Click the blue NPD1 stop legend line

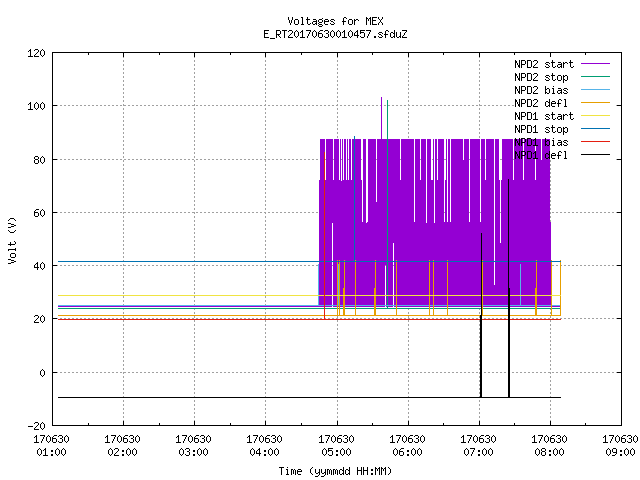(595, 129)
